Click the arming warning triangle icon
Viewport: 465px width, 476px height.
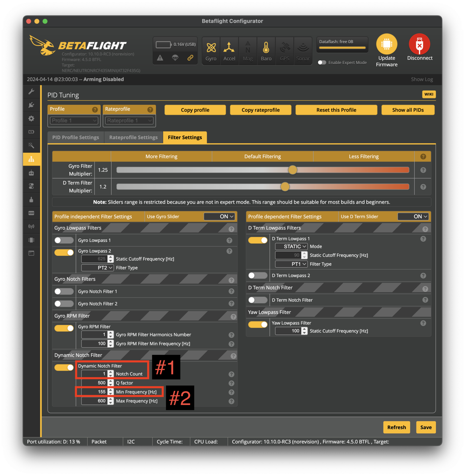click(x=160, y=58)
